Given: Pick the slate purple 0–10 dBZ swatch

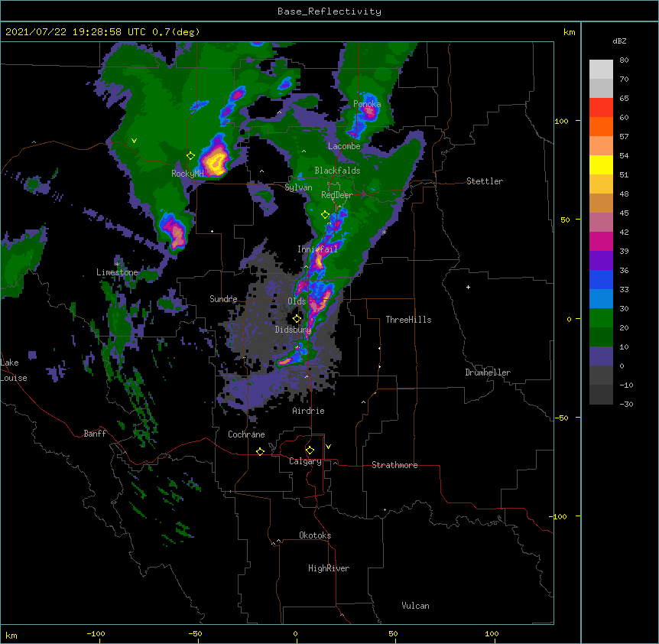Looking at the screenshot, I should 601,356.
